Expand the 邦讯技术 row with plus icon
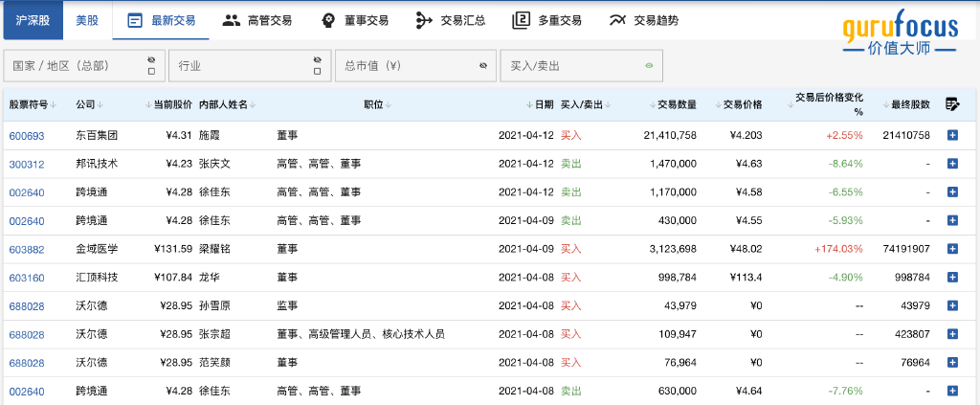Screen dimensions: 980x405 [x=952, y=164]
